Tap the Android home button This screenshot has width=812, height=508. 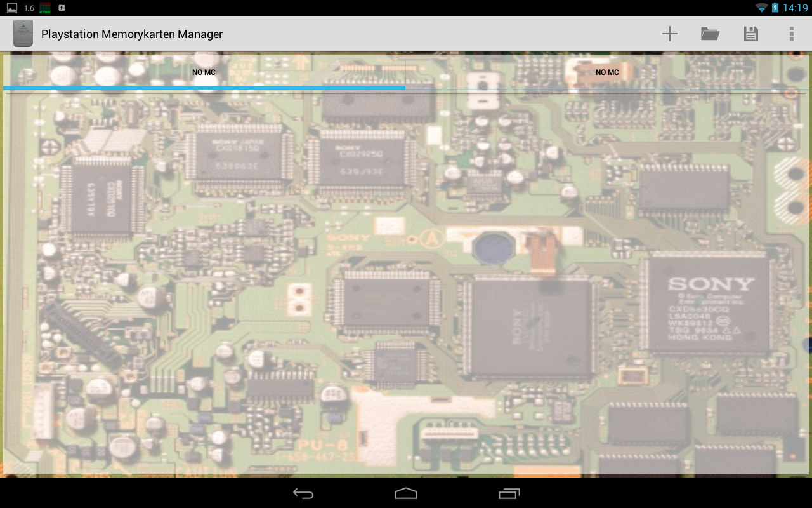(x=406, y=493)
